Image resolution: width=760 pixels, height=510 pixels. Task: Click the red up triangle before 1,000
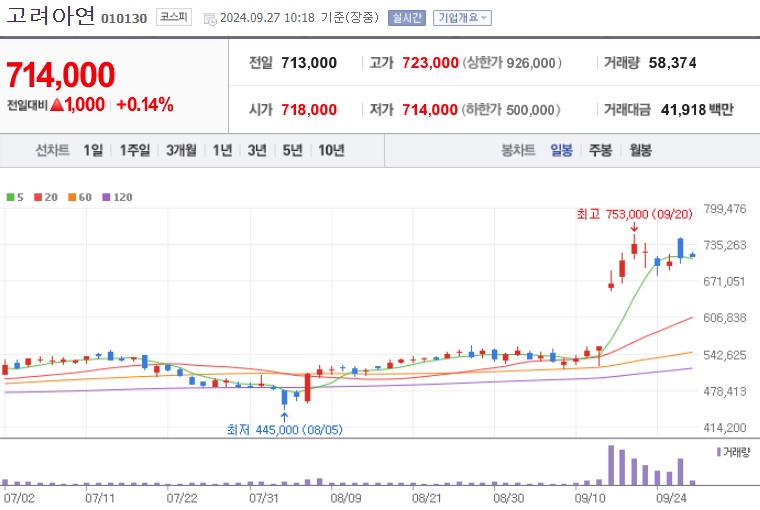pyautogui.click(x=57, y=104)
